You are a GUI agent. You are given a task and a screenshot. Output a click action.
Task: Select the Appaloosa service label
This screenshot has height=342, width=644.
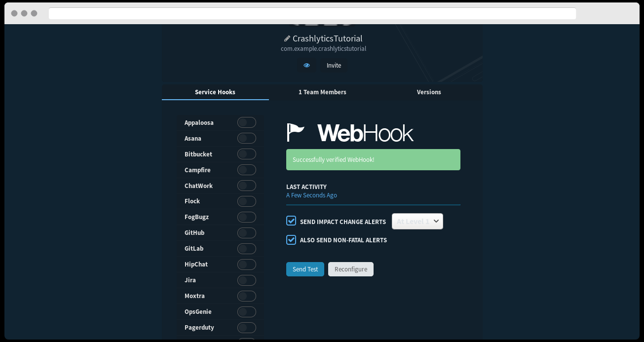199,122
